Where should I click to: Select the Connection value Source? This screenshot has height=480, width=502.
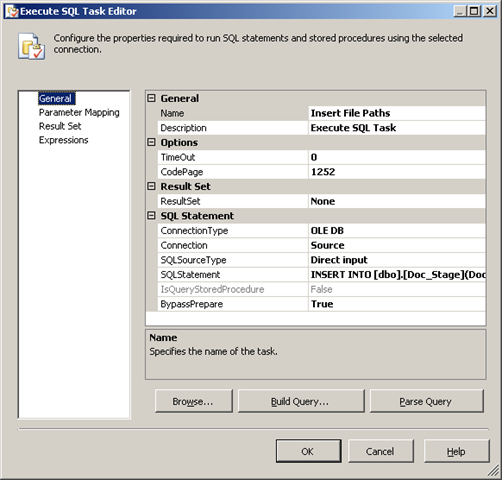(397, 245)
